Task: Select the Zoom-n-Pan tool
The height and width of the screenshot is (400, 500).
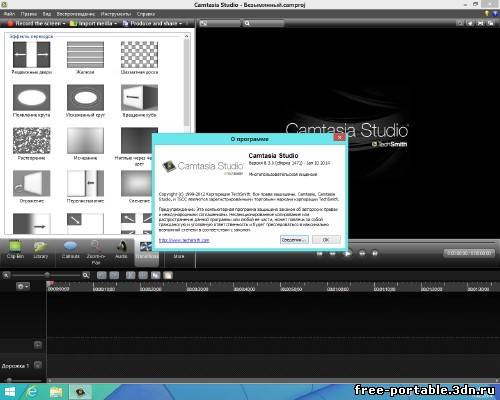Action: [96, 253]
